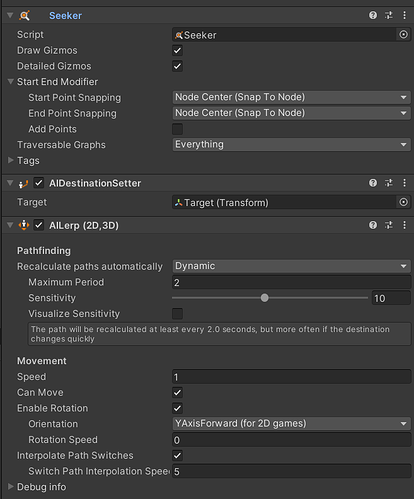Open Seeker component more-options menu

click(x=404, y=15)
